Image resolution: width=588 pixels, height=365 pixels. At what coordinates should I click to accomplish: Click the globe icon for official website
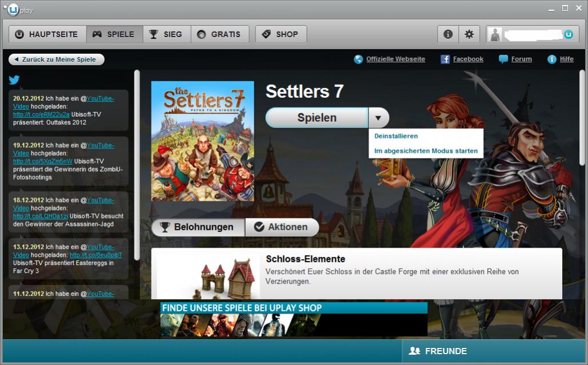358,59
